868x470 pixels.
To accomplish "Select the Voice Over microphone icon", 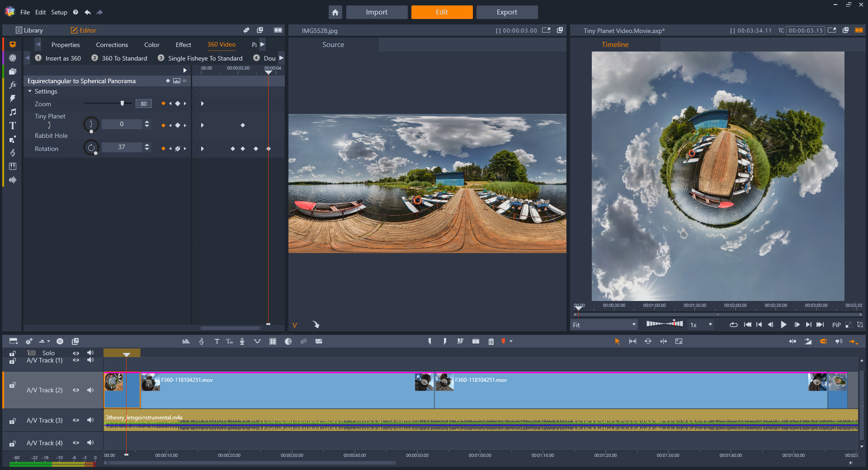I will click(242, 341).
